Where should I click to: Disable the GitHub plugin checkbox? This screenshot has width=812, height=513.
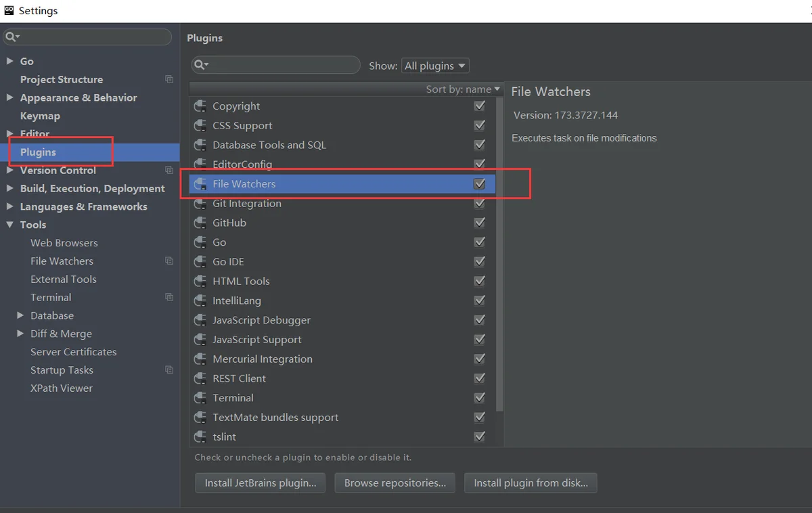point(480,223)
